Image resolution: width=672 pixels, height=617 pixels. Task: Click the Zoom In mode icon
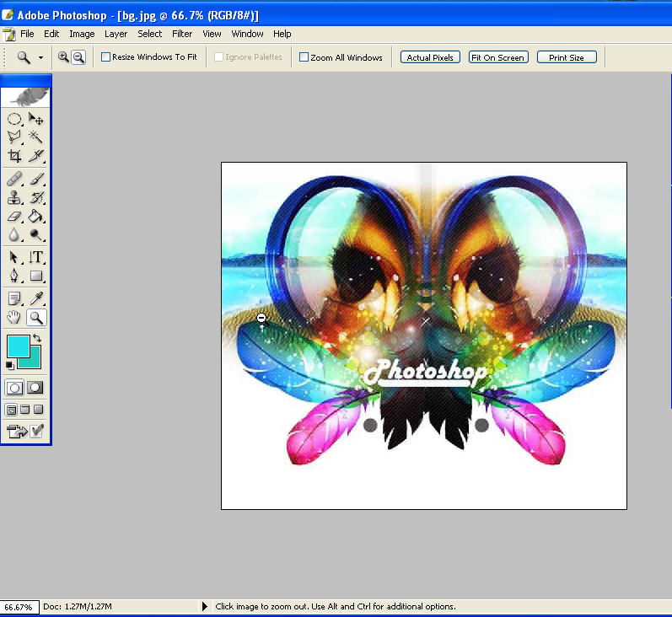tap(63, 57)
